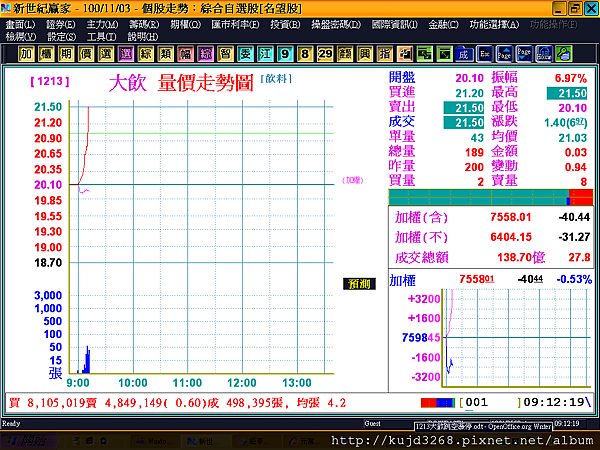Click the green key icon ending the toolbar
600x450 pixels.
[x=564, y=54]
